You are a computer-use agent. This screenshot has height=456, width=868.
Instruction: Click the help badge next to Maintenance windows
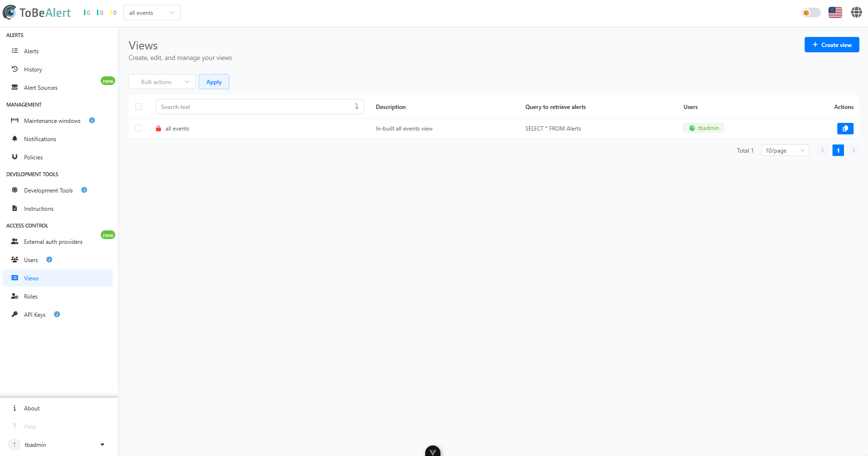click(x=92, y=120)
